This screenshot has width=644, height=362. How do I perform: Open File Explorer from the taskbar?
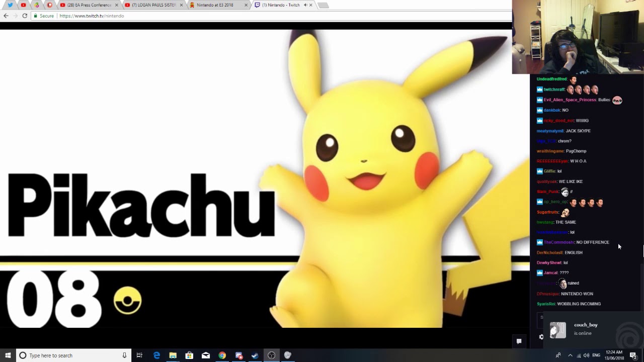tap(173, 355)
